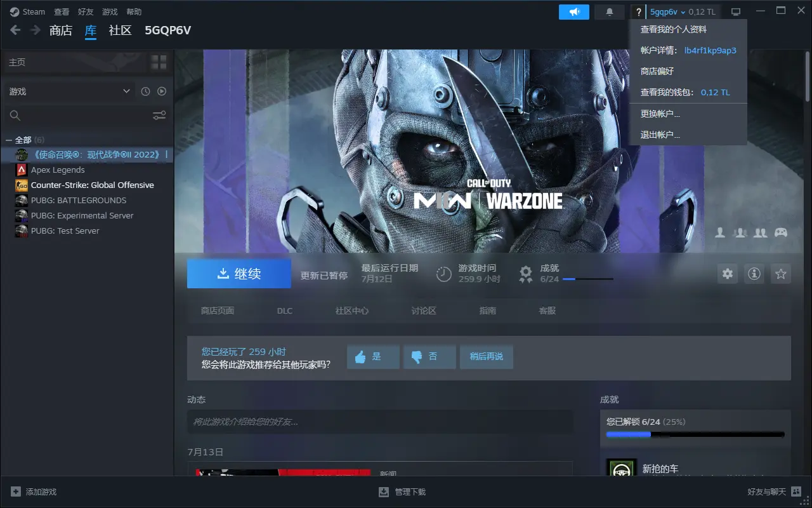Click the right-hand page scrollbar

808,76
